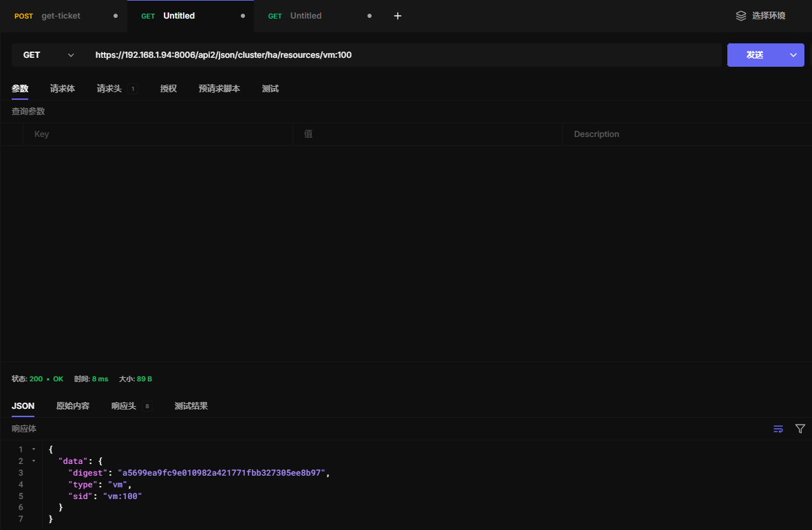The width and height of the screenshot is (812, 530).
Task: Open the 请求头 request headers tab
Action: [x=109, y=89]
